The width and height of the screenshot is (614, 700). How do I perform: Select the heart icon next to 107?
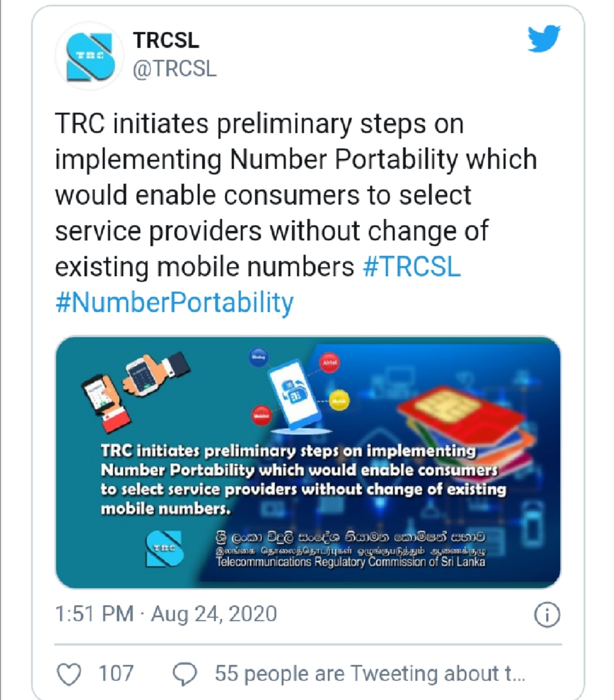click(70, 673)
